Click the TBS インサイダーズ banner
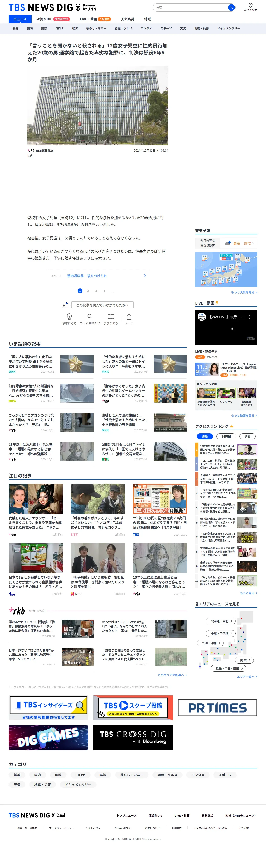This screenshot has height=868, width=266. coord(48,708)
